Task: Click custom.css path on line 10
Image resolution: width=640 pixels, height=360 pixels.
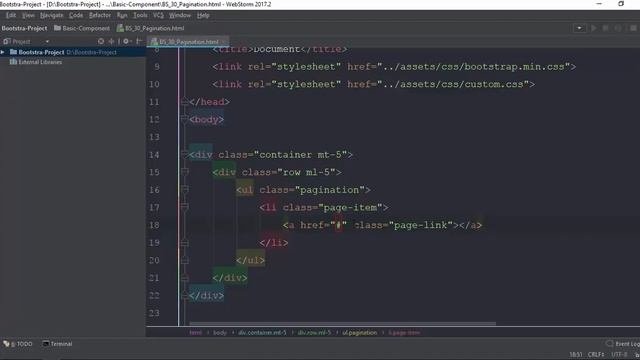Action: click(453, 84)
